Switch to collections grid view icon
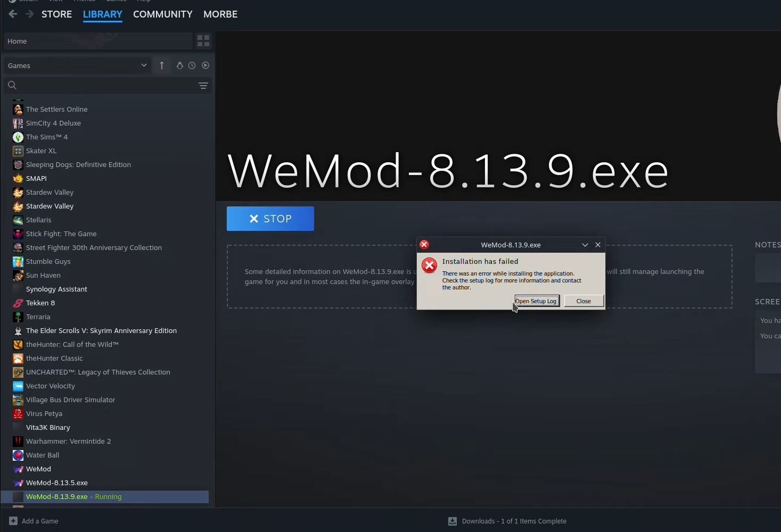 tap(203, 41)
